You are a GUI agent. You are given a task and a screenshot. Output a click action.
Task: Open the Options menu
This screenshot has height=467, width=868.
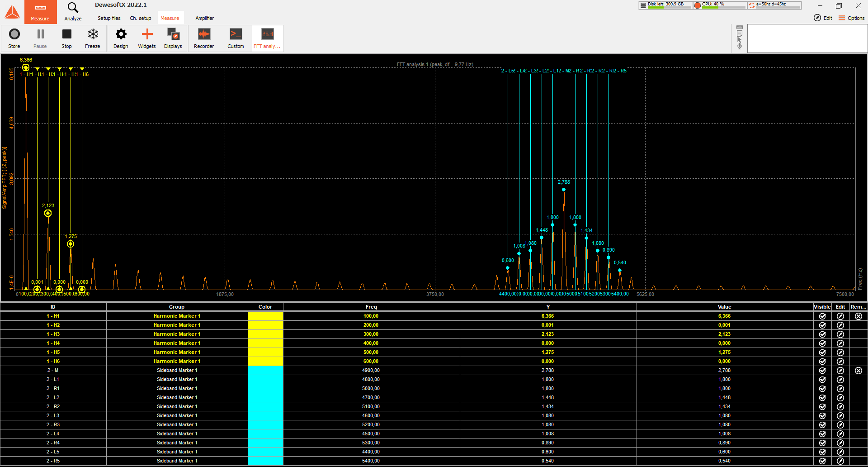(x=851, y=18)
